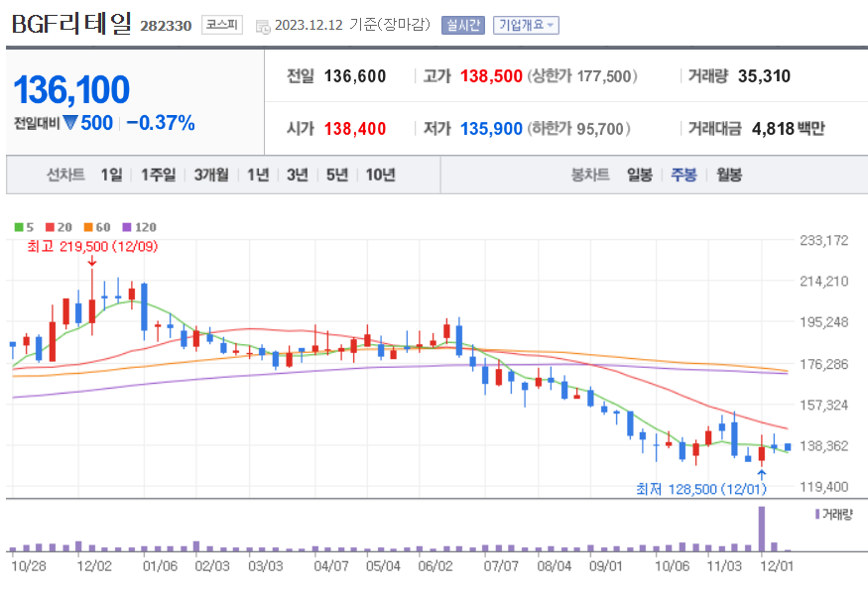
Task: Click the 11/03 x-axis date label
Action: click(724, 566)
